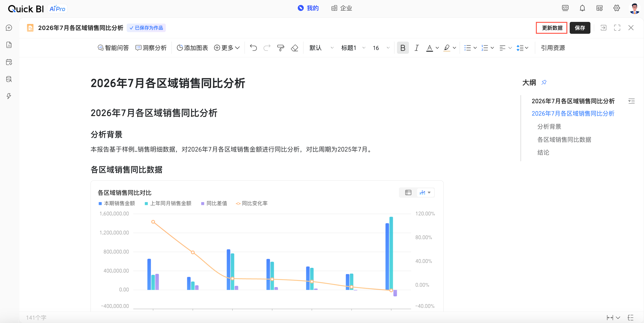Screen dimensions: 644x323
Task: Collapse outline levels icon
Action: click(631, 101)
